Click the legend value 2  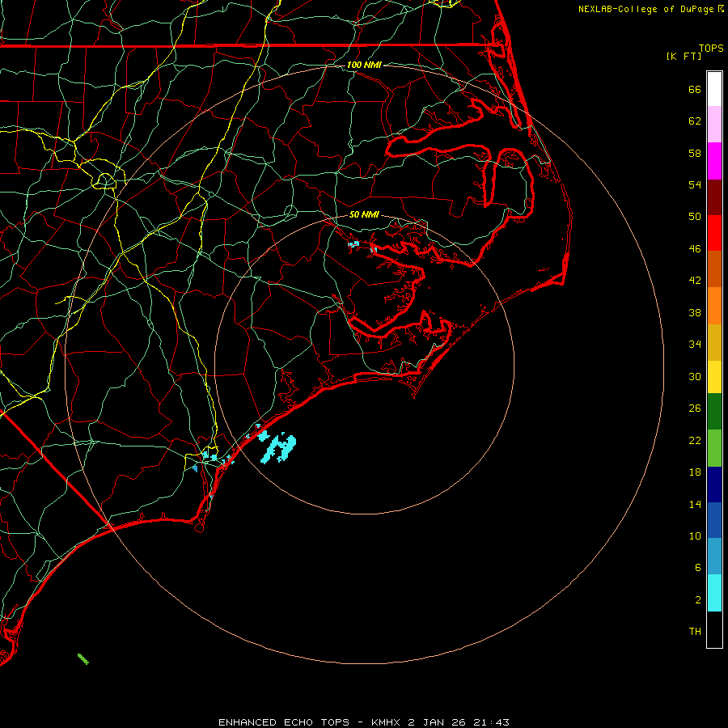pyautogui.click(x=698, y=600)
